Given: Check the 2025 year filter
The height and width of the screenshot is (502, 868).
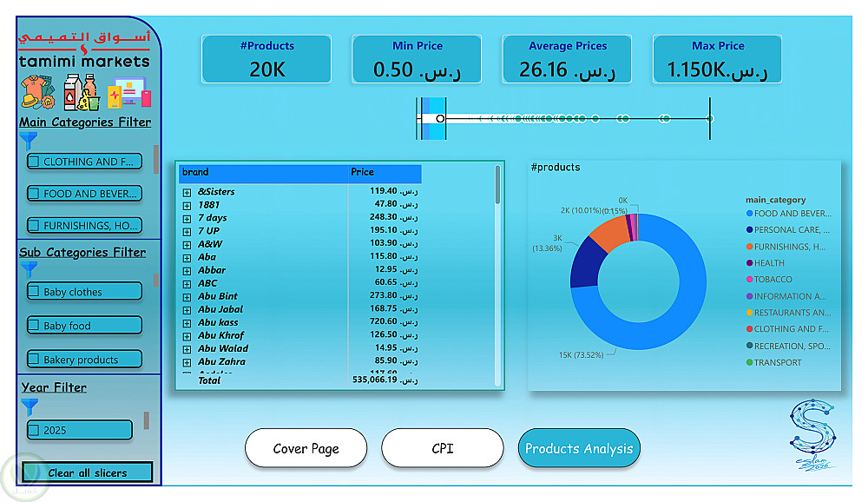Looking at the screenshot, I should pos(34,430).
